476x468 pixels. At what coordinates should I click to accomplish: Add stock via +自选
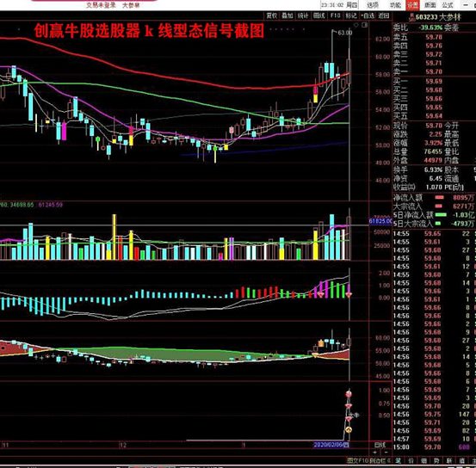pos(368,15)
